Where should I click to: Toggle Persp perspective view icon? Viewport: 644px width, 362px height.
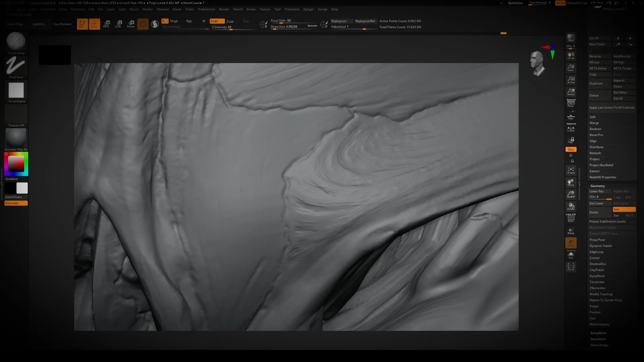click(571, 103)
